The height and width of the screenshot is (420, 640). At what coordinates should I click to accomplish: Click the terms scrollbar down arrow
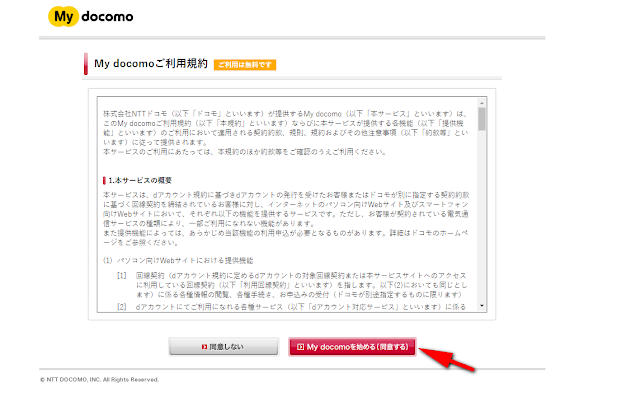coord(482,306)
